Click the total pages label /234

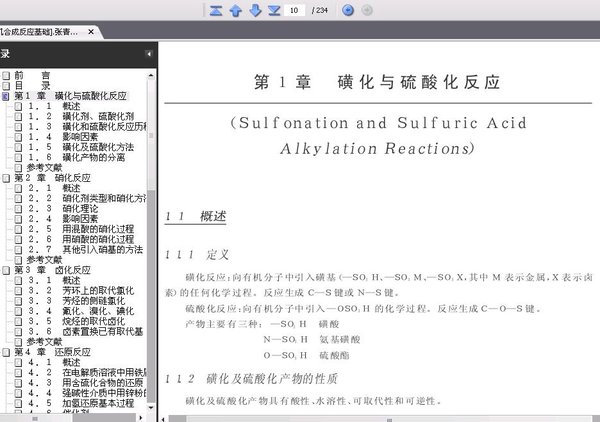coord(320,10)
